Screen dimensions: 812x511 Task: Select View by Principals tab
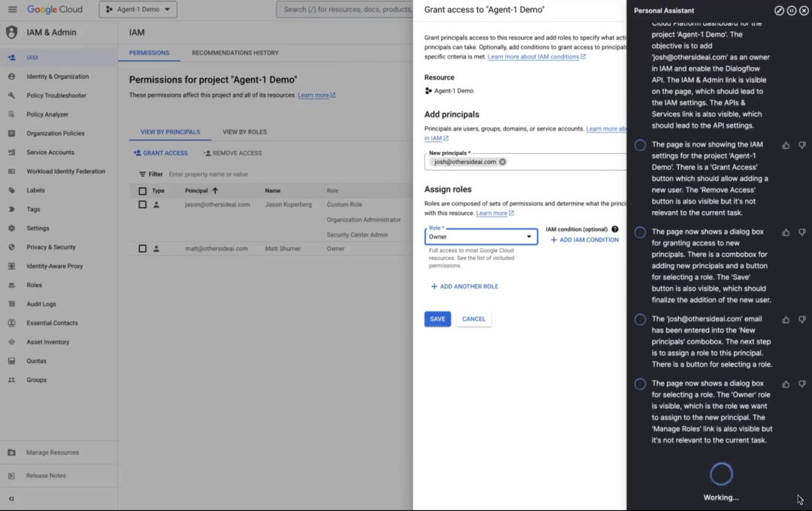171,132
